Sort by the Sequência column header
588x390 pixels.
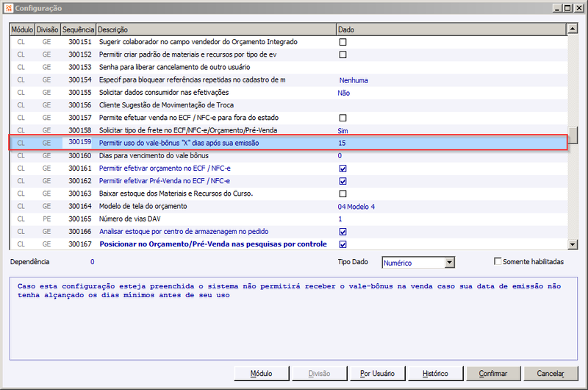[79, 29]
